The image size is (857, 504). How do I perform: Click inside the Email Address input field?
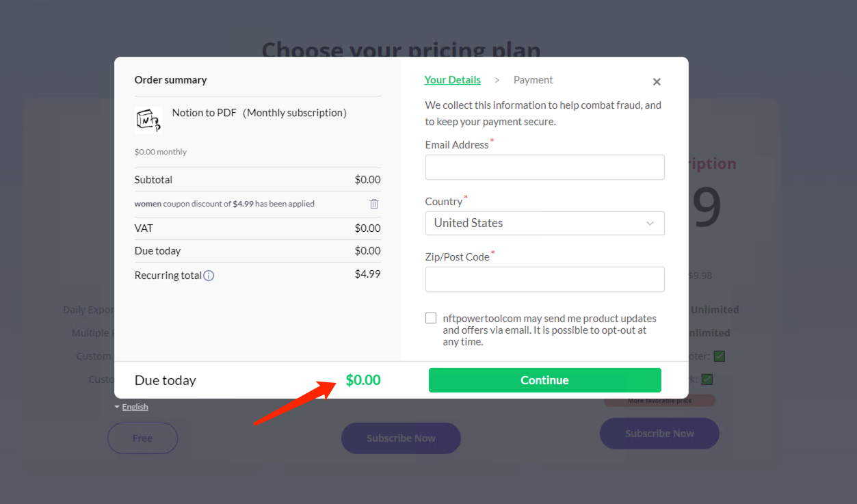coord(544,167)
